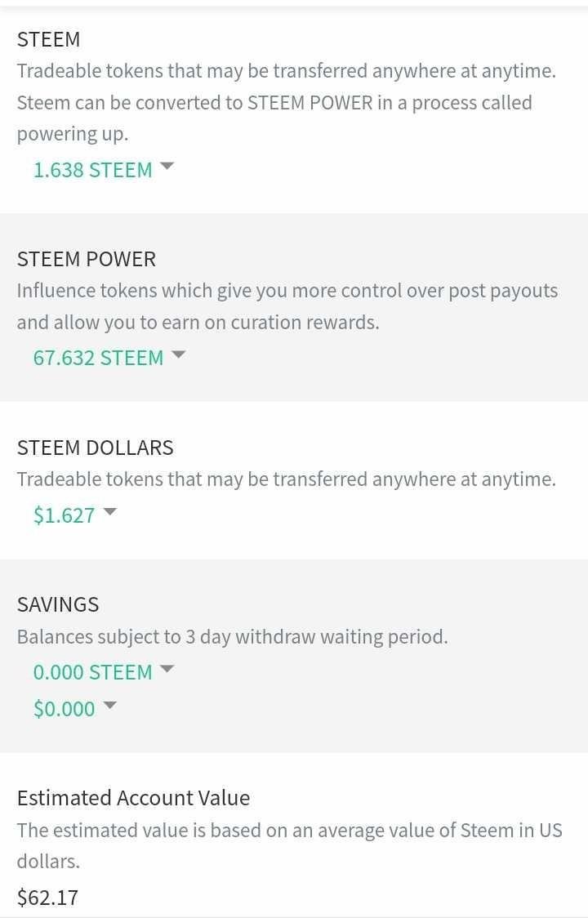The image size is (588, 918).
Task: Select the STEEM POWER heading
Action: pos(86,259)
